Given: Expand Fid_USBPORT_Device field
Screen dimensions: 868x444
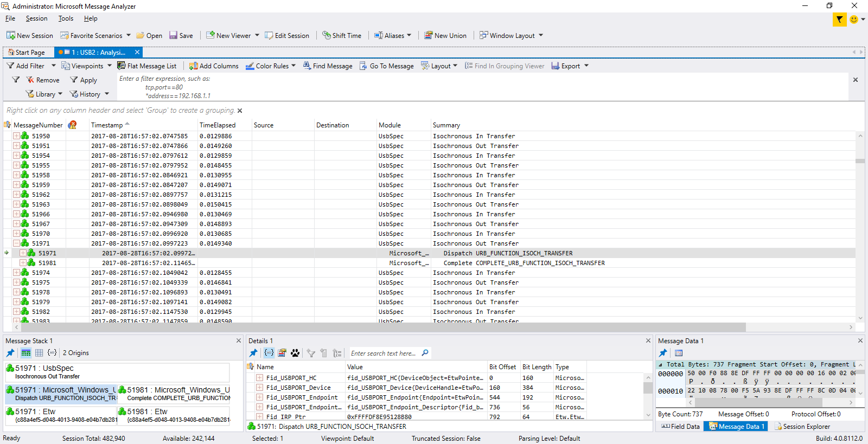Looking at the screenshot, I should coord(259,388).
